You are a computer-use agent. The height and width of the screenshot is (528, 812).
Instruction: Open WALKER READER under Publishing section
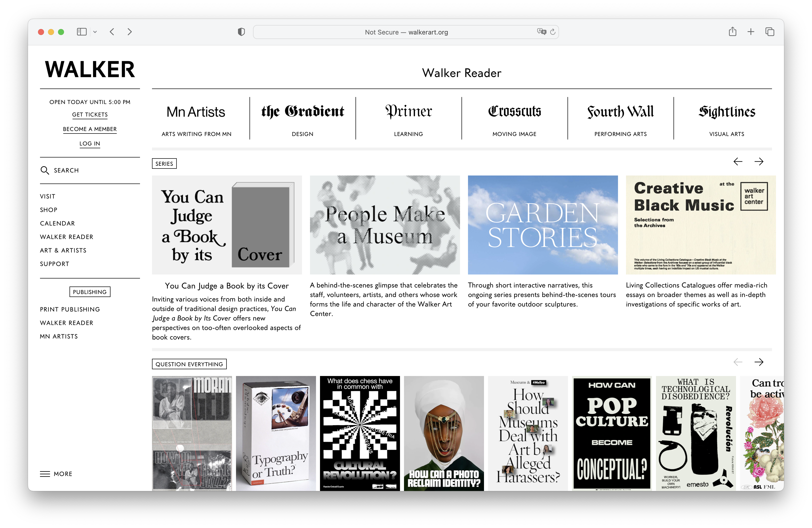click(x=66, y=323)
